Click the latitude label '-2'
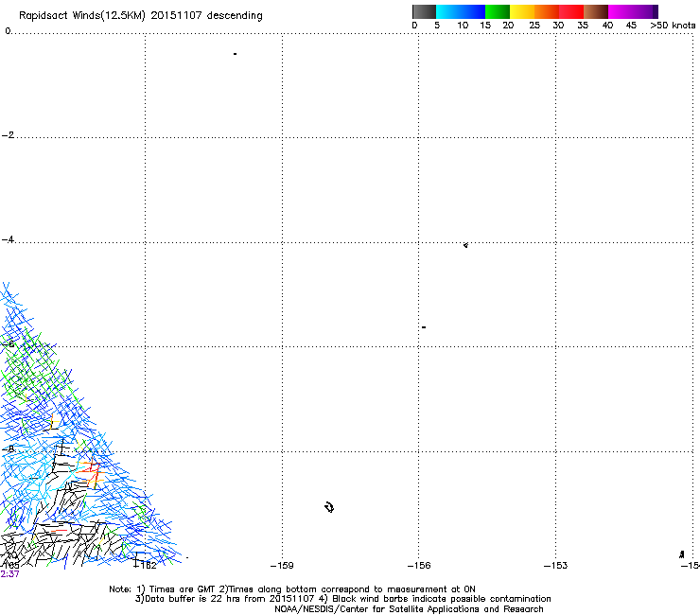The width and height of the screenshot is (700, 615). [x=8, y=135]
